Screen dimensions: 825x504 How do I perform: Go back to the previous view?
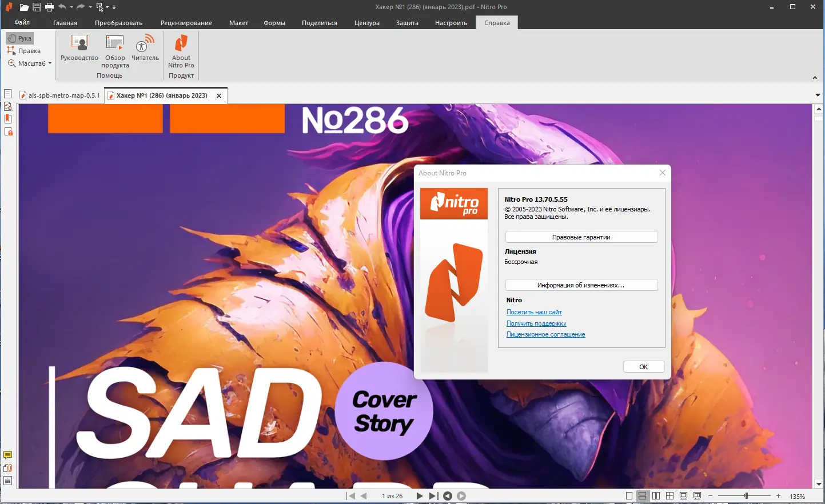click(448, 496)
